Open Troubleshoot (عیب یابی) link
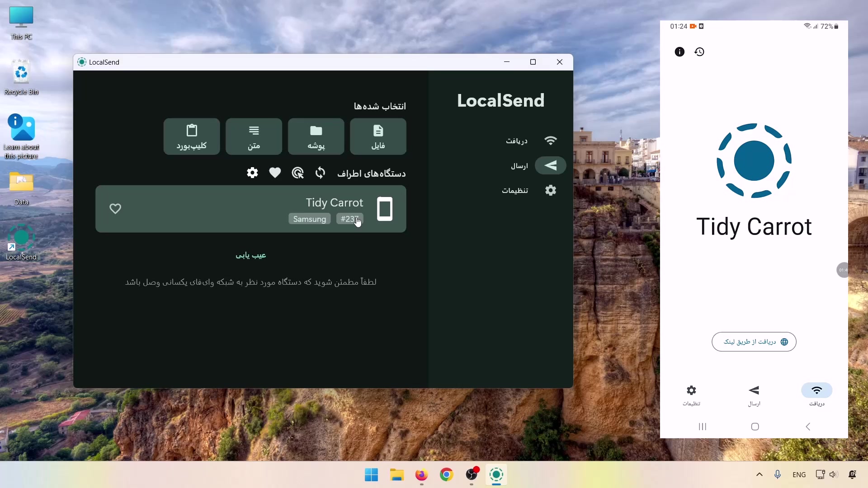868x488 pixels. tap(251, 255)
